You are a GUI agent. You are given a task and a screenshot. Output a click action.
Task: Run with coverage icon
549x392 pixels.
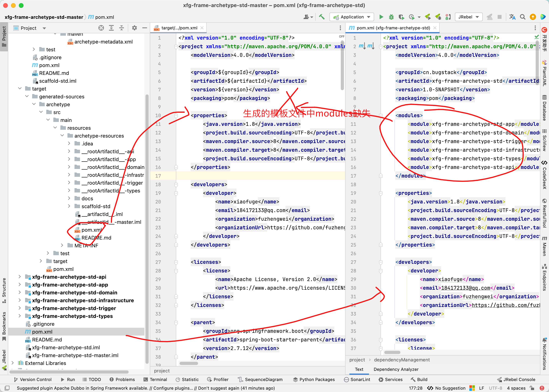[401, 17]
